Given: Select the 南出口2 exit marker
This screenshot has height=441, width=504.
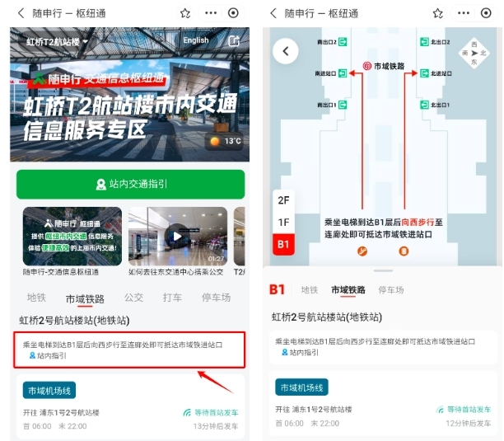Looking at the screenshot, I should pyautogui.click(x=332, y=42).
